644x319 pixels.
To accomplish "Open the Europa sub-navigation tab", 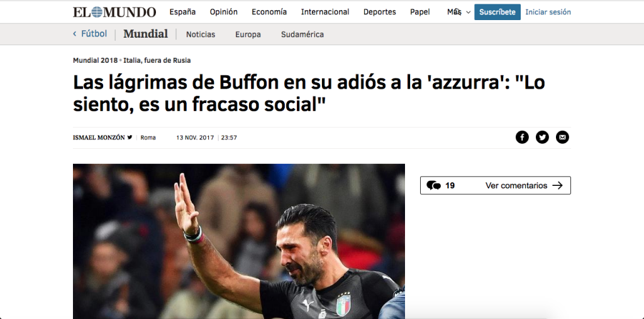I will click(x=248, y=35).
